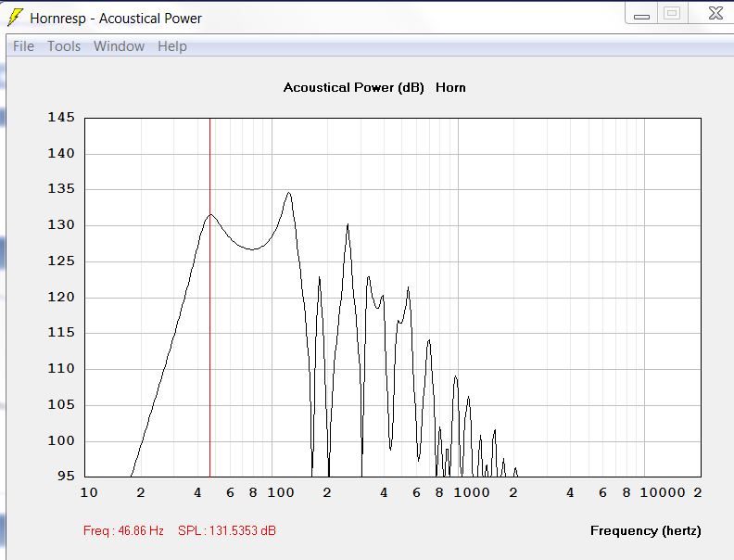Screen dimensions: 734x560
Task: Open the Help menu
Action: (172, 46)
